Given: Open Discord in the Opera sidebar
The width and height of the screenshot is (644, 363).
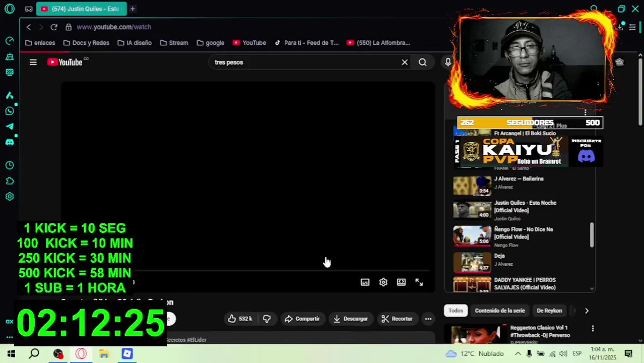Looking at the screenshot, I should pyautogui.click(x=10, y=142).
